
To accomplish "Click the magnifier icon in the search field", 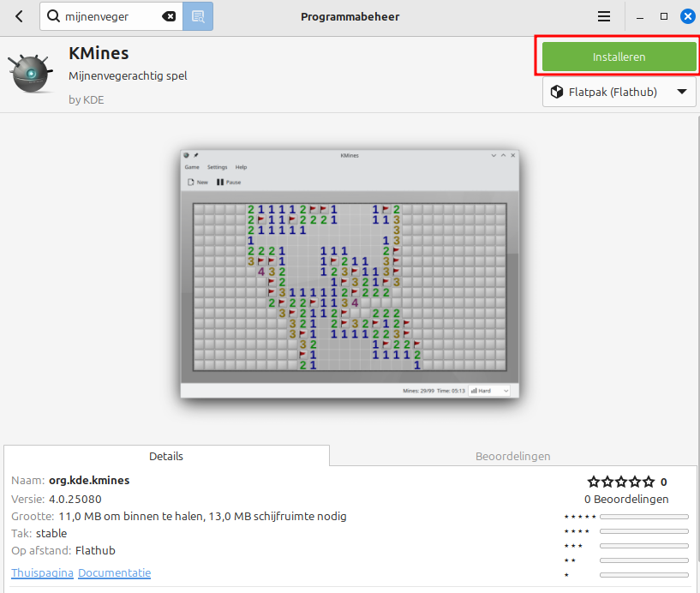I will pyautogui.click(x=53, y=16).
